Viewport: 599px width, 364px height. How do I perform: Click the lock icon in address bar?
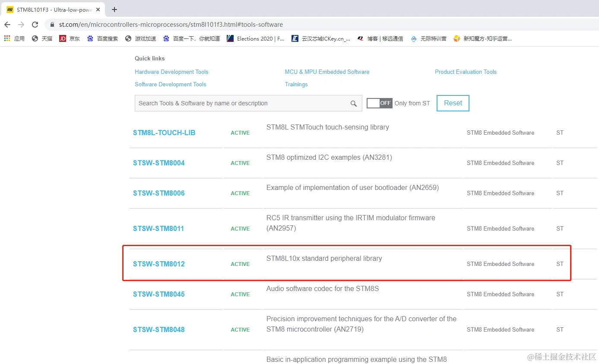click(x=52, y=25)
